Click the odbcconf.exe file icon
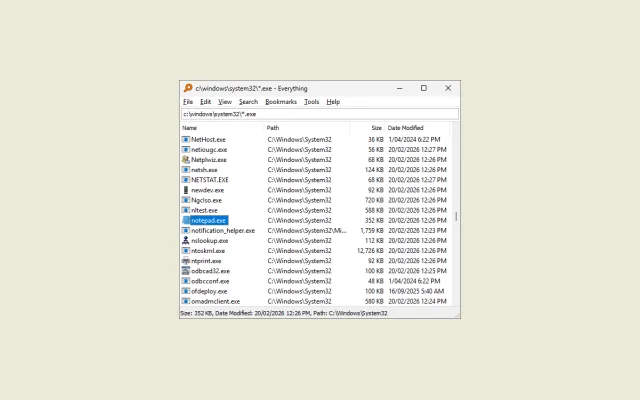640x400 pixels. [186, 281]
